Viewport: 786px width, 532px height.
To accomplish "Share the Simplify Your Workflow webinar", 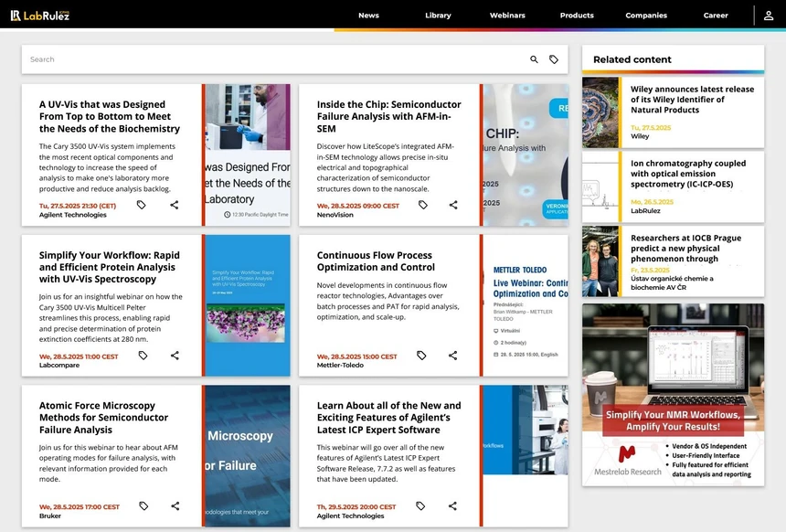I will coord(175,356).
